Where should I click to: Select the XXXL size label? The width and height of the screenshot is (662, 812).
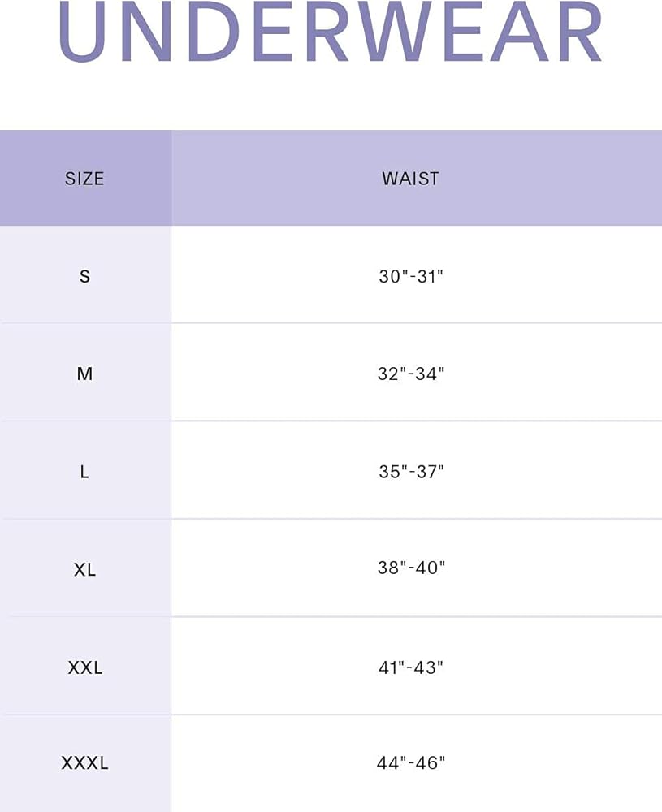[84, 763]
